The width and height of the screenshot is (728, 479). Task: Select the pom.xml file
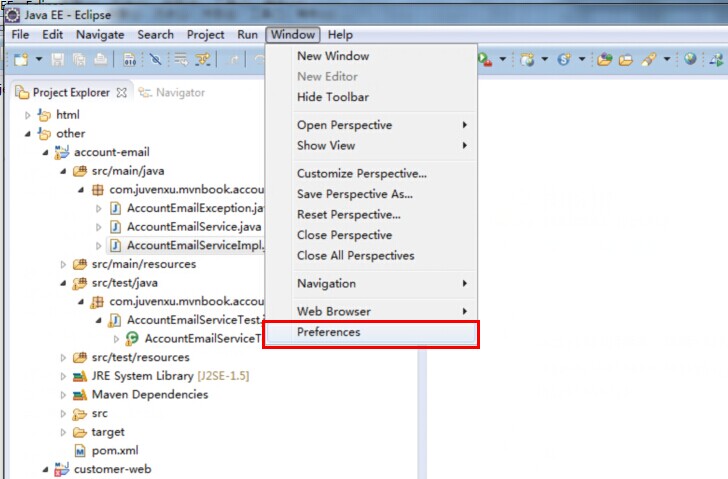[x=115, y=450]
